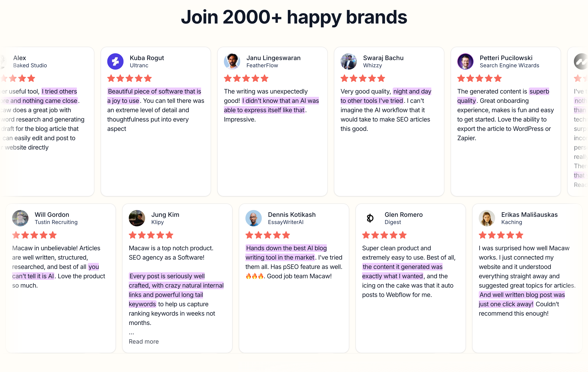Click the fire emojis in Dennis's review

[255, 276]
